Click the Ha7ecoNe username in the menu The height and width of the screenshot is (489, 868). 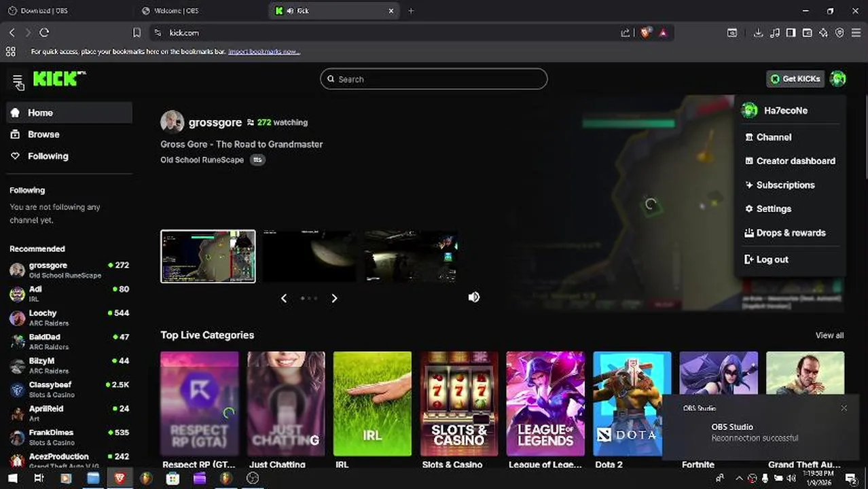[786, 111]
